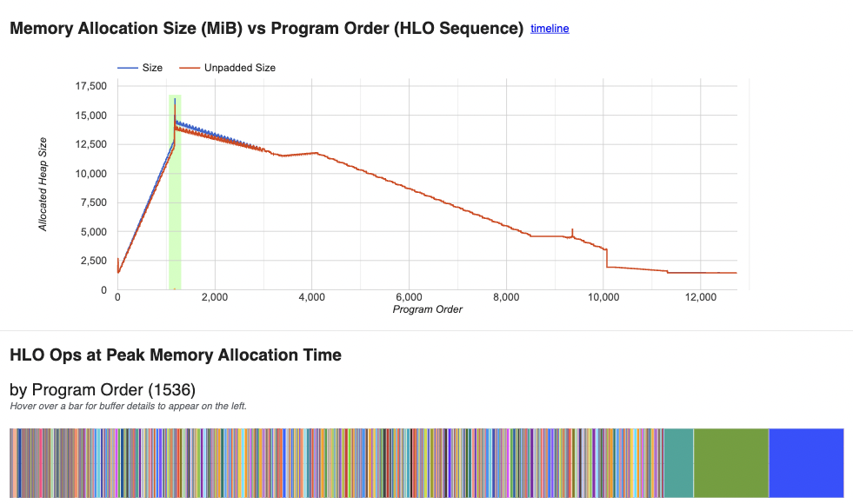Click the Memory Allocation Size chart title

pyautogui.click(x=261, y=28)
